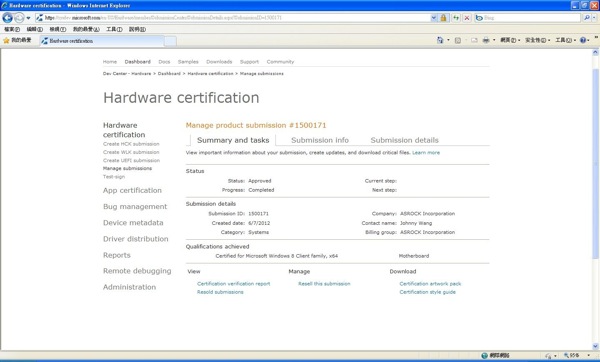
Task: Open the 工具 command bar dropdown
Action: [x=566, y=40]
